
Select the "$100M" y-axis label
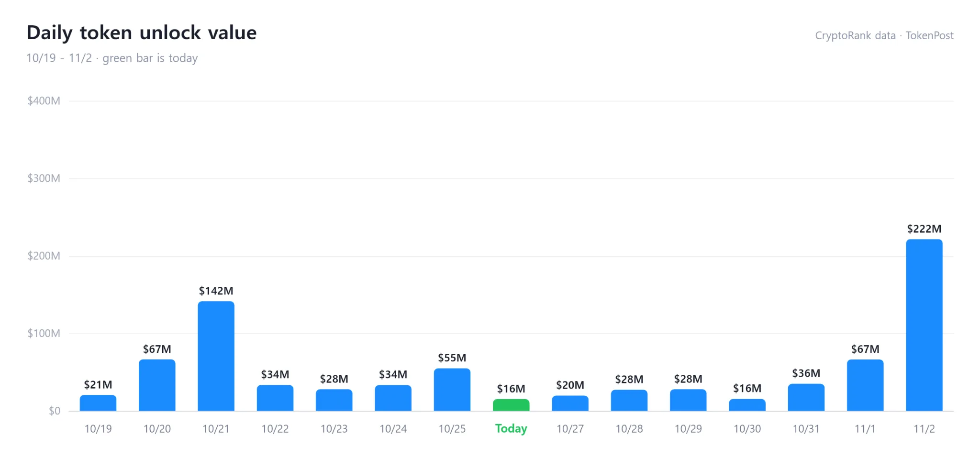coord(44,333)
